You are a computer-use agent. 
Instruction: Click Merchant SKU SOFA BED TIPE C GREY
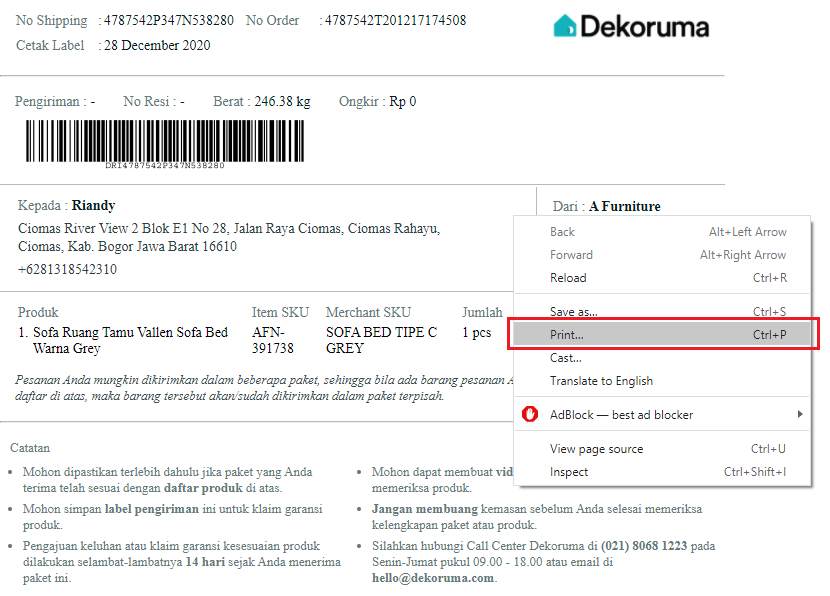pos(382,340)
